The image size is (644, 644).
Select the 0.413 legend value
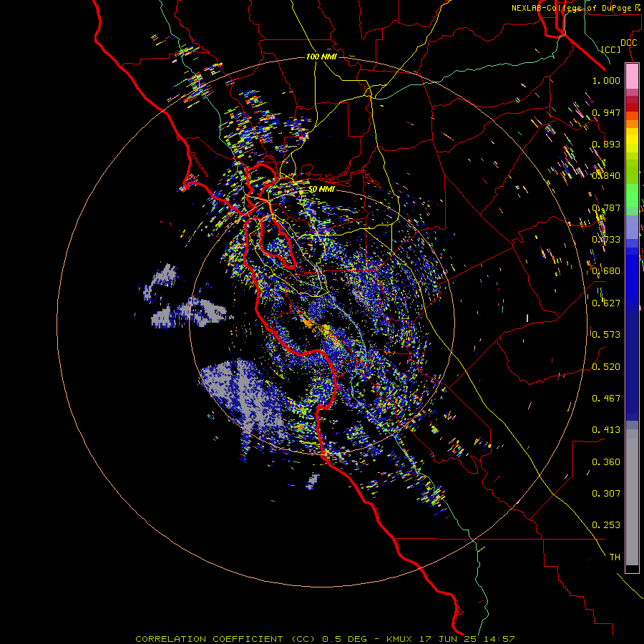click(606, 430)
